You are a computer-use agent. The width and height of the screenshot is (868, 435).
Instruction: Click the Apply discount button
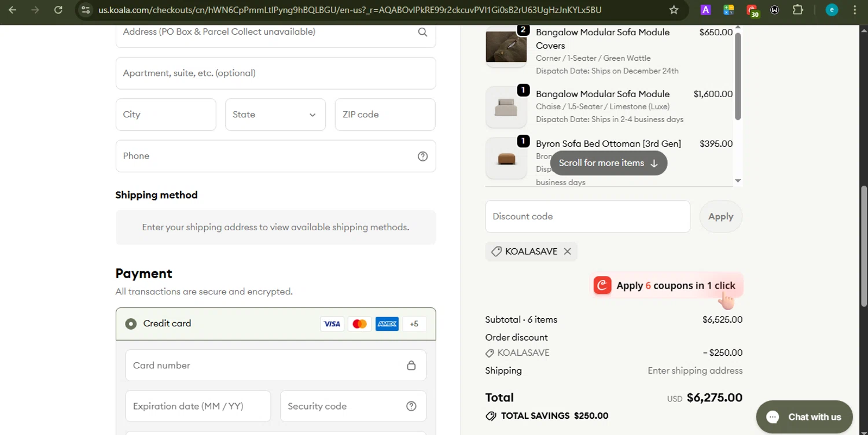tap(720, 216)
